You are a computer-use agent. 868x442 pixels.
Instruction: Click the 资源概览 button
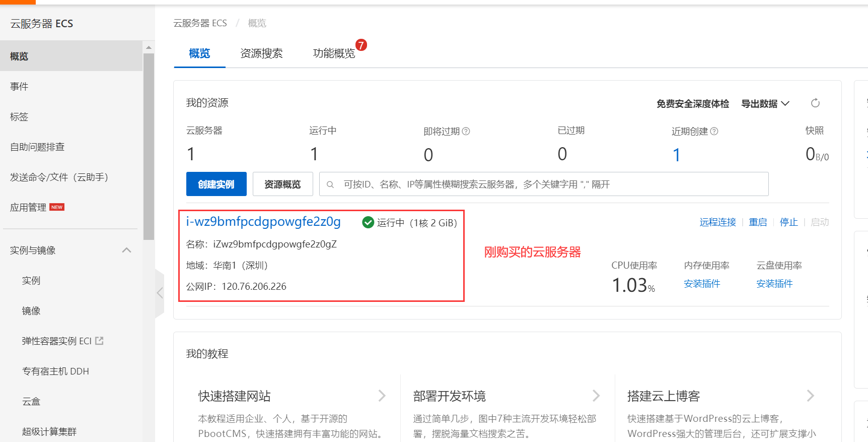click(x=283, y=184)
